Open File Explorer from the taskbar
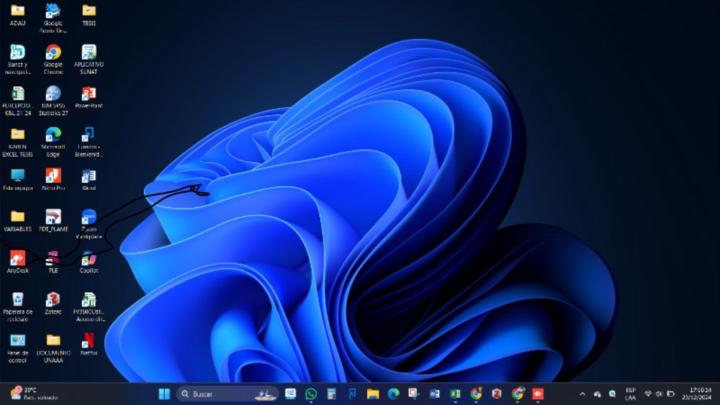The width and height of the screenshot is (720, 405). pos(373,394)
